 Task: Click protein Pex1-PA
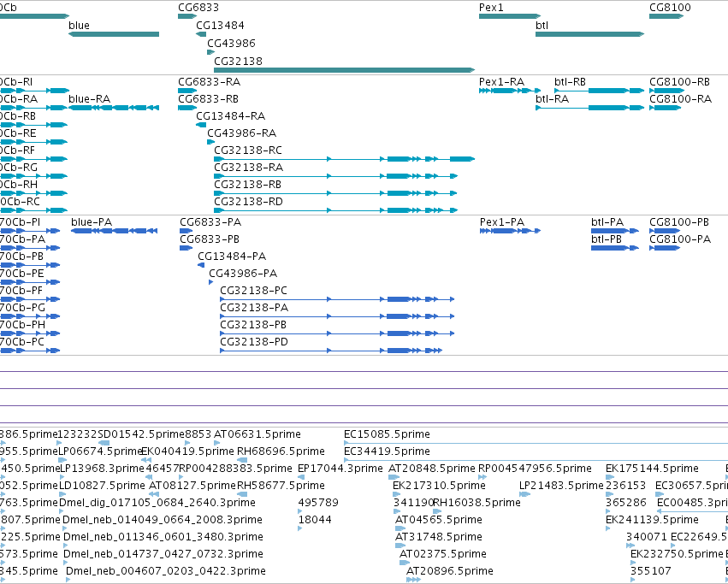510,231
